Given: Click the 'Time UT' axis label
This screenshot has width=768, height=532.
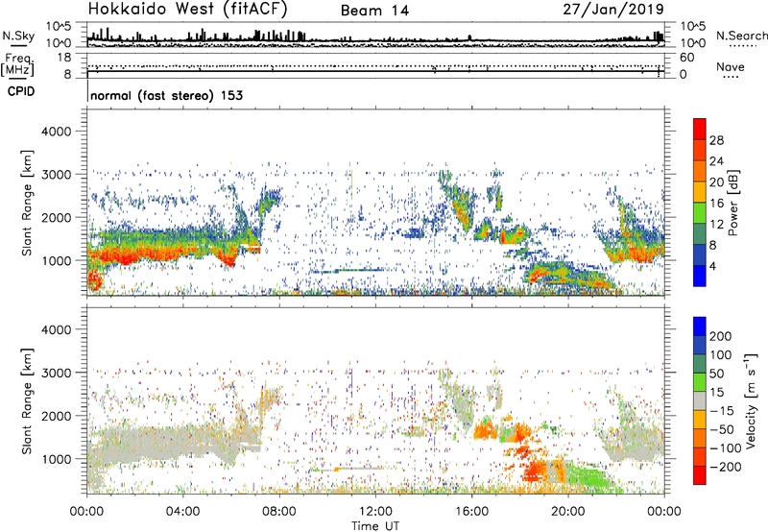Looking at the screenshot, I should click(375, 526).
